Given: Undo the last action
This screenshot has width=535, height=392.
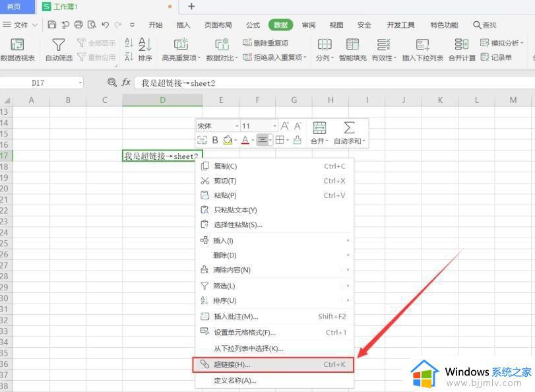Looking at the screenshot, I should point(105,24).
